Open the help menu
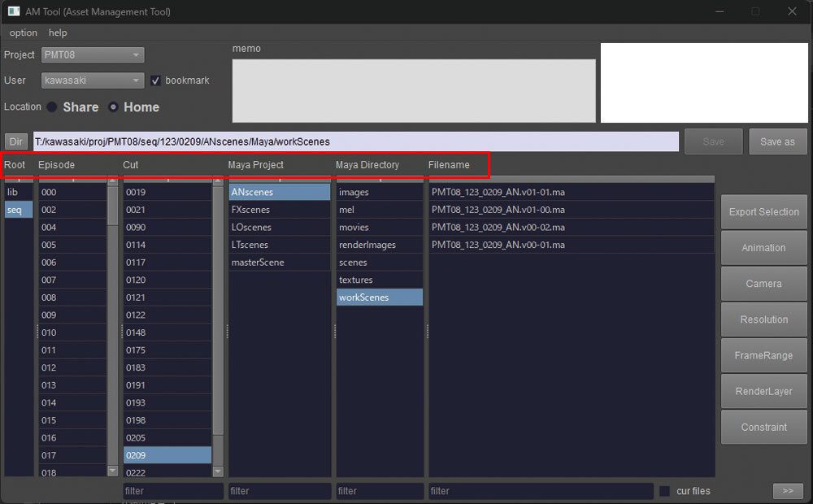 coord(58,33)
